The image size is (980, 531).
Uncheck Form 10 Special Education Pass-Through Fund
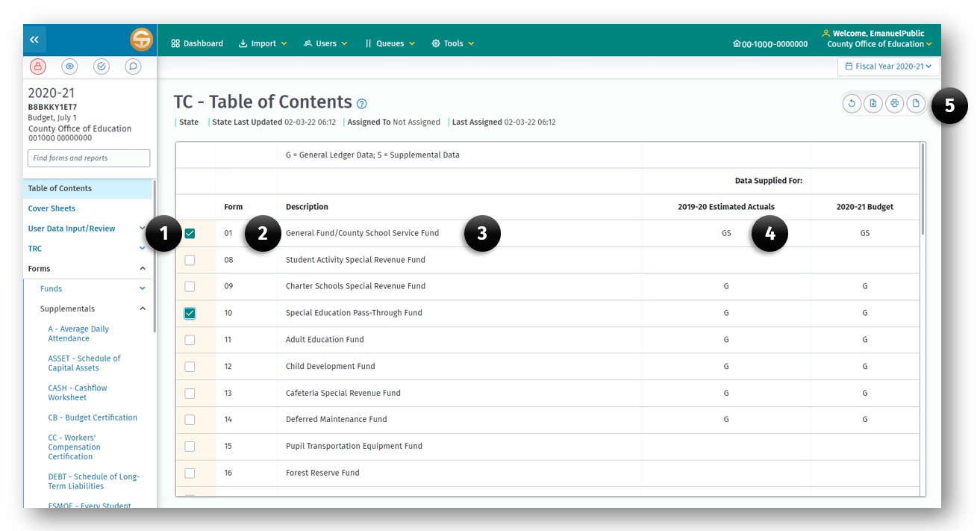tap(190, 313)
